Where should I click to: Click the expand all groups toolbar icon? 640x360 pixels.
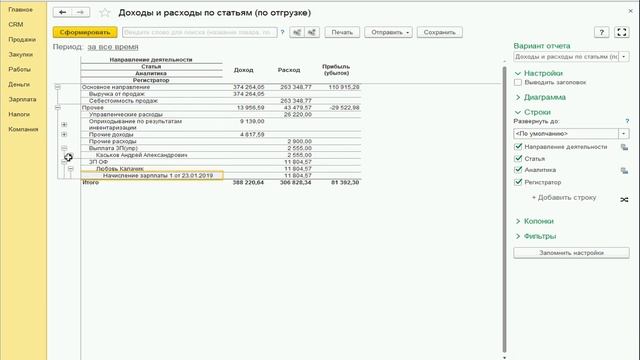click(x=297, y=32)
